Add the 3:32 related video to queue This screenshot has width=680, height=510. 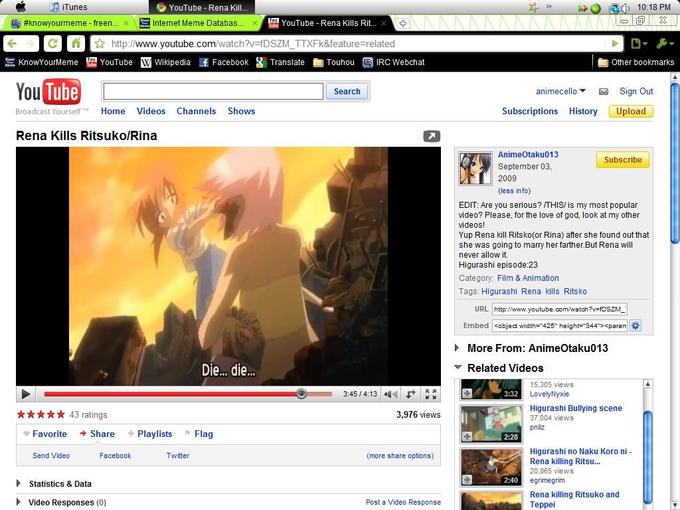click(467, 393)
